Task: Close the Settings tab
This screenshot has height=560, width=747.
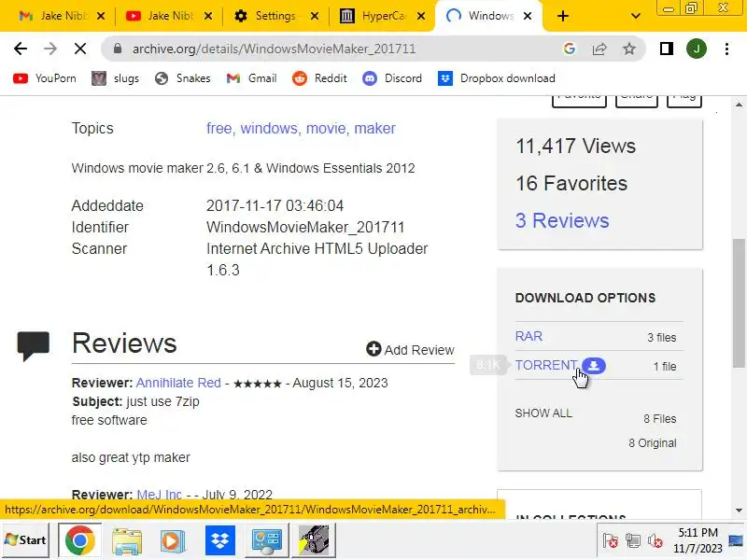Action: click(x=315, y=16)
